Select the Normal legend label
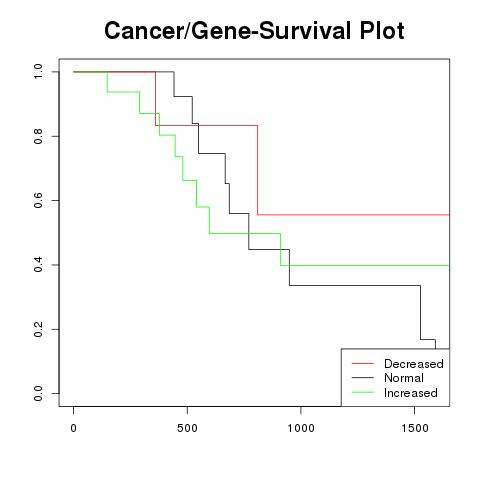 (x=404, y=378)
